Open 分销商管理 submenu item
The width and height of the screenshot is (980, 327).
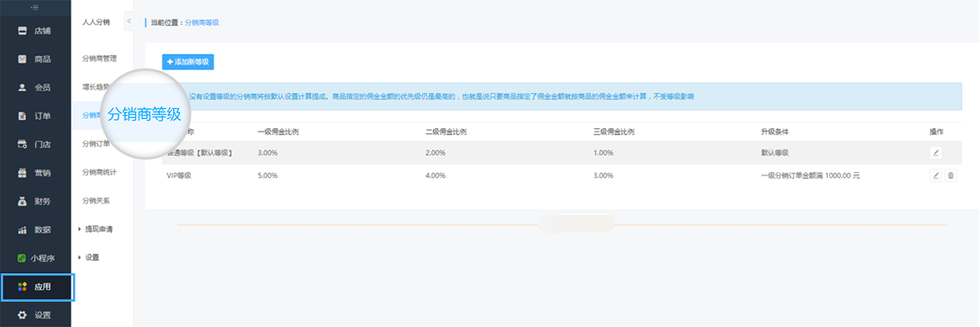[99, 58]
